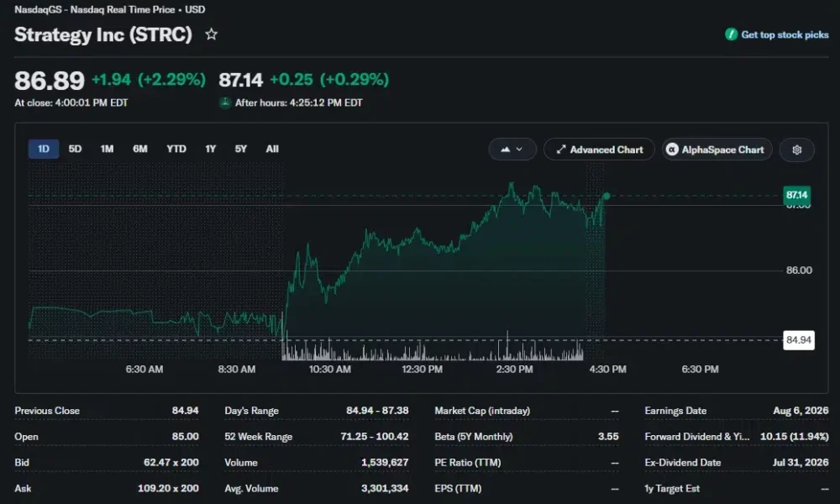Switch chart to 5Y range
The image size is (840, 504).
coord(240,149)
